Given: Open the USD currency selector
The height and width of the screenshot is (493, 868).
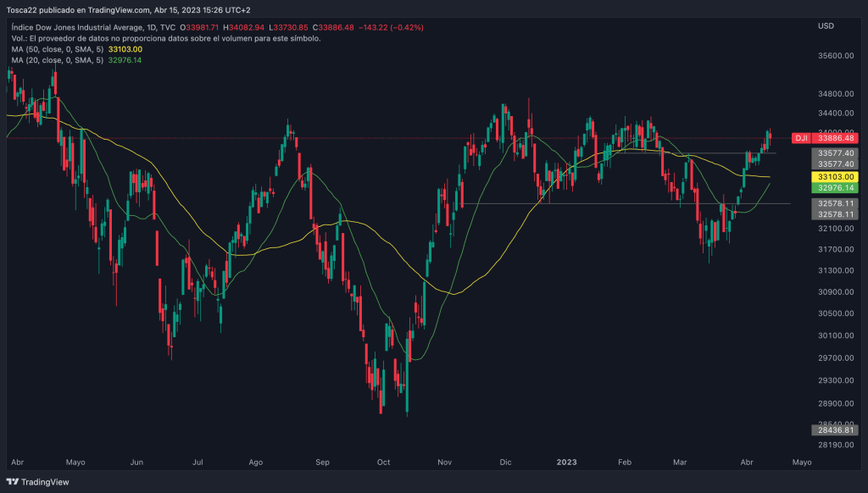Looking at the screenshot, I should (x=826, y=27).
